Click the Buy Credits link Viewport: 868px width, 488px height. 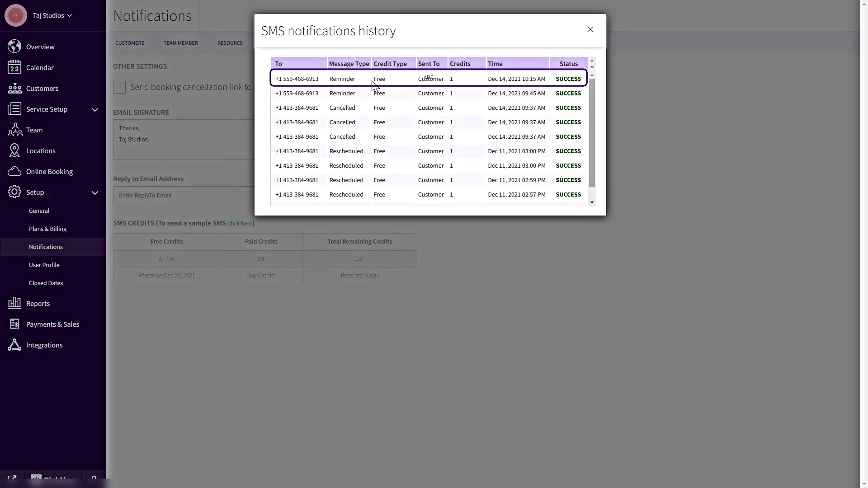pos(261,275)
